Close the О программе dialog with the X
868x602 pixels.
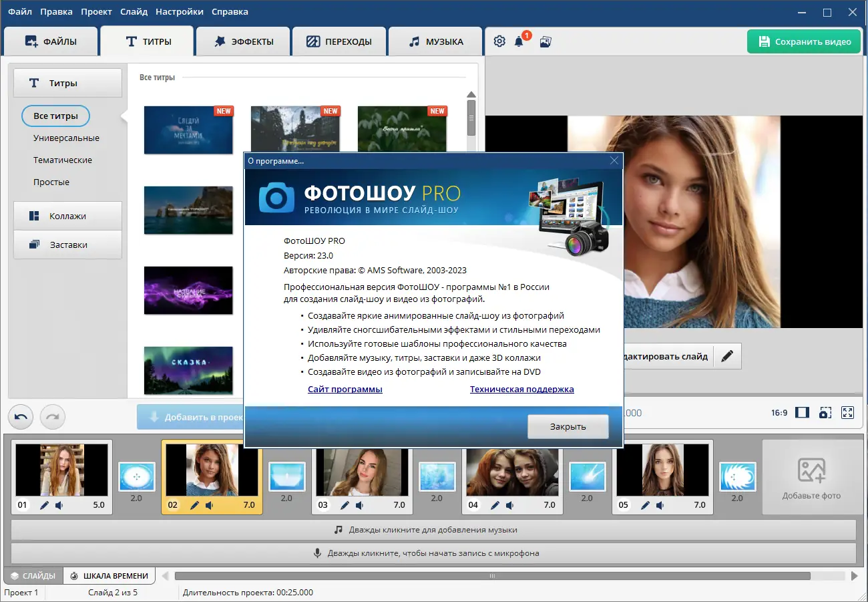614,160
